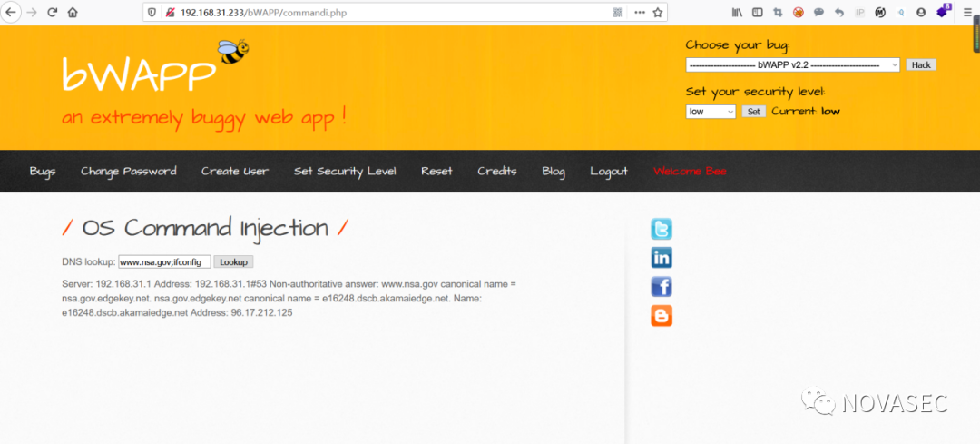Click the screenshot crop toolbar icon
The width and height of the screenshot is (980, 444).
tap(778, 12)
